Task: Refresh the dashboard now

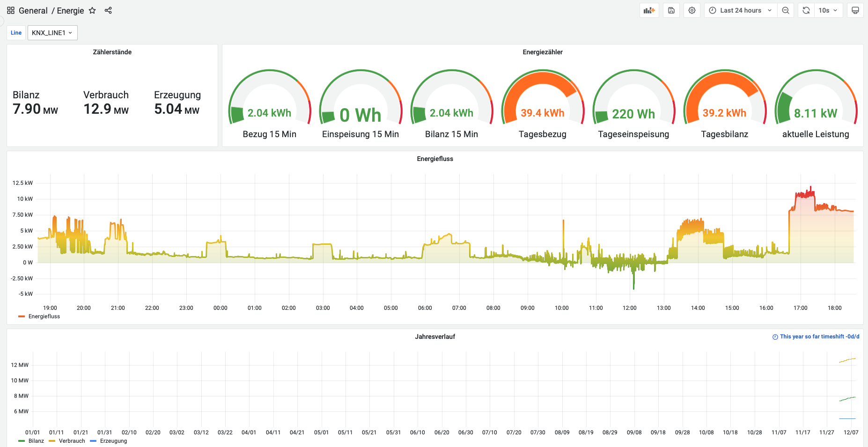Action: (x=806, y=10)
